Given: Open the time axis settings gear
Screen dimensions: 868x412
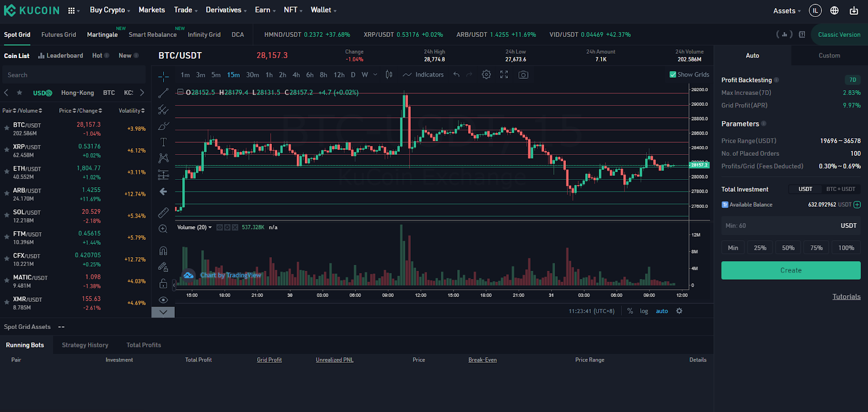Looking at the screenshot, I should tap(679, 311).
